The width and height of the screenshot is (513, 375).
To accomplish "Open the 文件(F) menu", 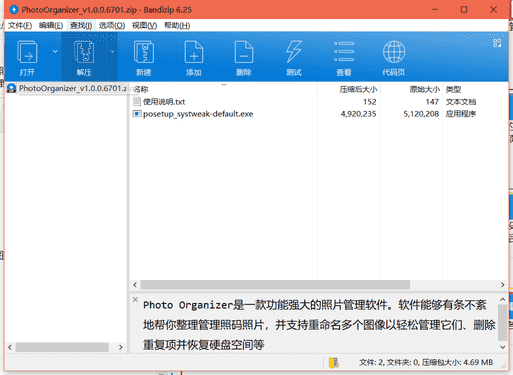I will tap(20, 26).
